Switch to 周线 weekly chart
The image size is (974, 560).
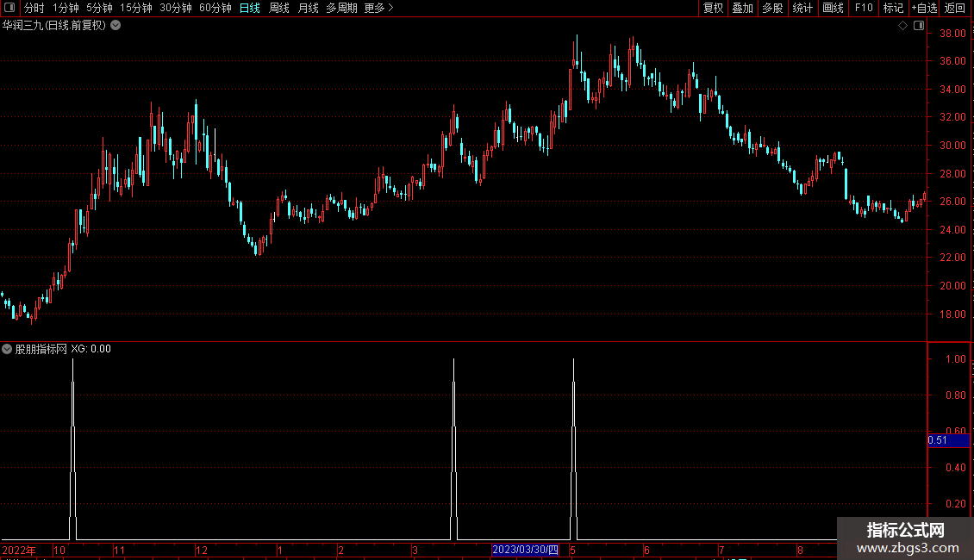click(279, 8)
